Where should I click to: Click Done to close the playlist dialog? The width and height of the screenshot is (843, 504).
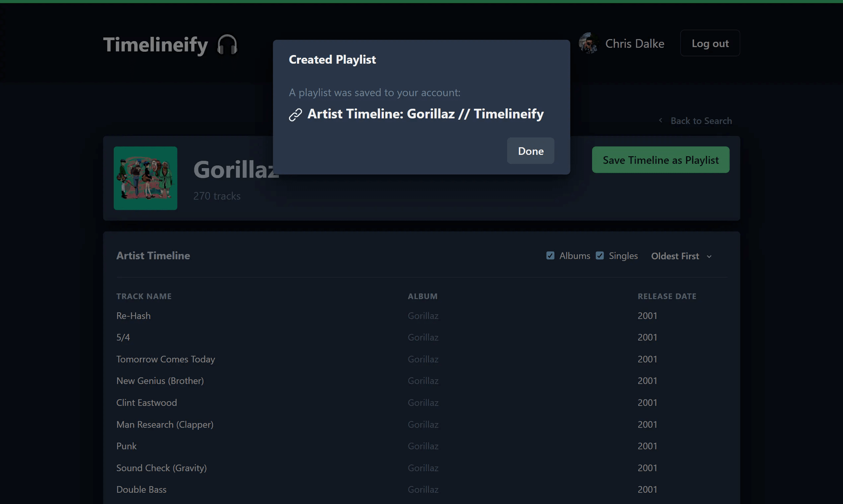click(x=531, y=151)
